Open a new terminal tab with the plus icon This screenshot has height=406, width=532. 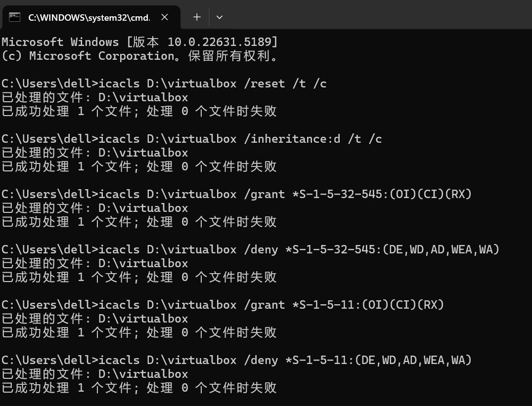[197, 17]
